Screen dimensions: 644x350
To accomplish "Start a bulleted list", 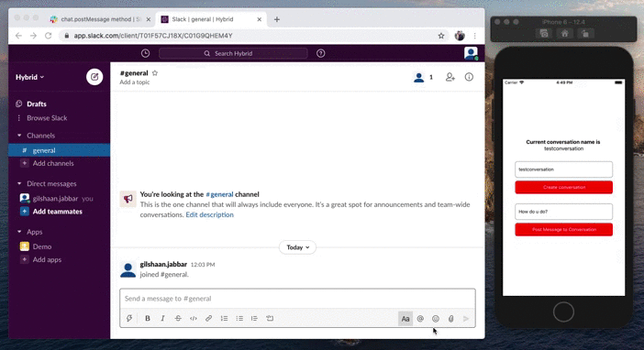I will click(x=239, y=319).
